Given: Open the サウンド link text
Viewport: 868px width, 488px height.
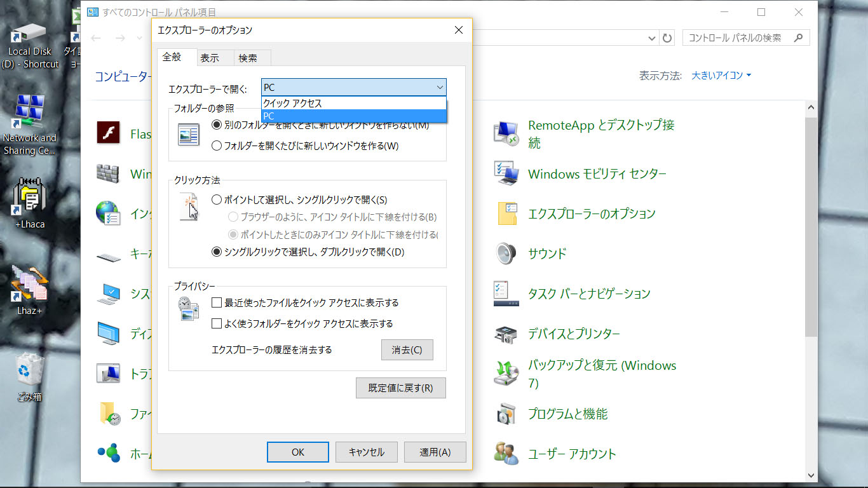Looking at the screenshot, I should (547, 254).
